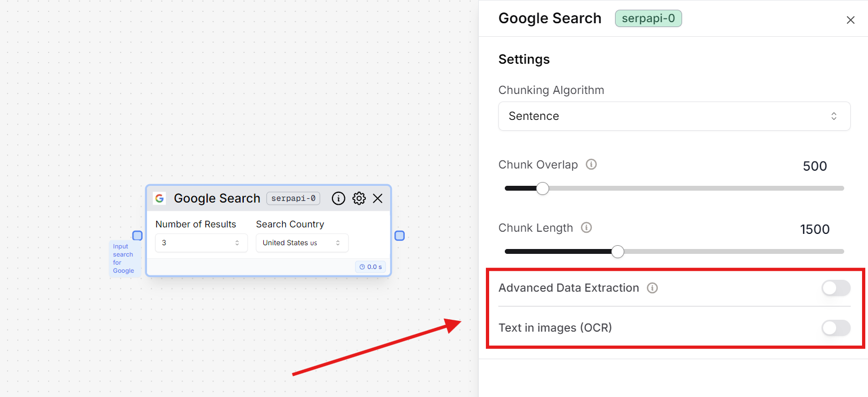Click the 'Input search for Google' label

click(x=124, y=259)
